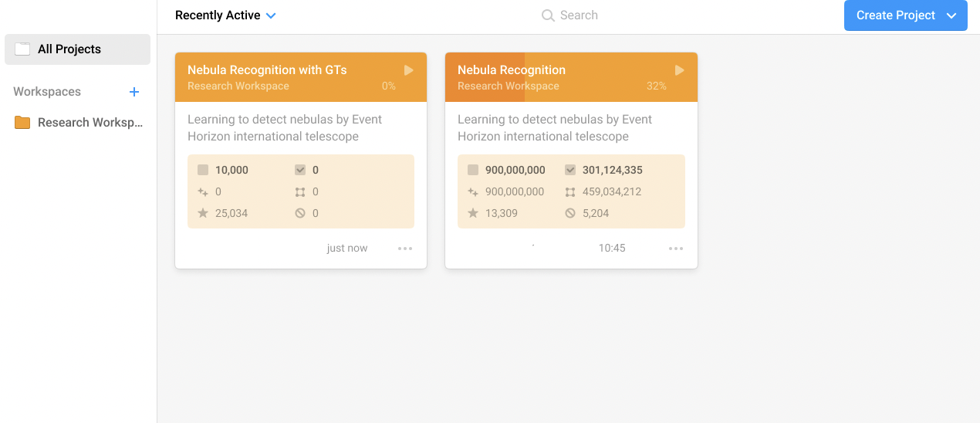Viewport: 980px width, 423px height.
Task: Open the Create Project dropdown arrow
Action: coord(951,15)
